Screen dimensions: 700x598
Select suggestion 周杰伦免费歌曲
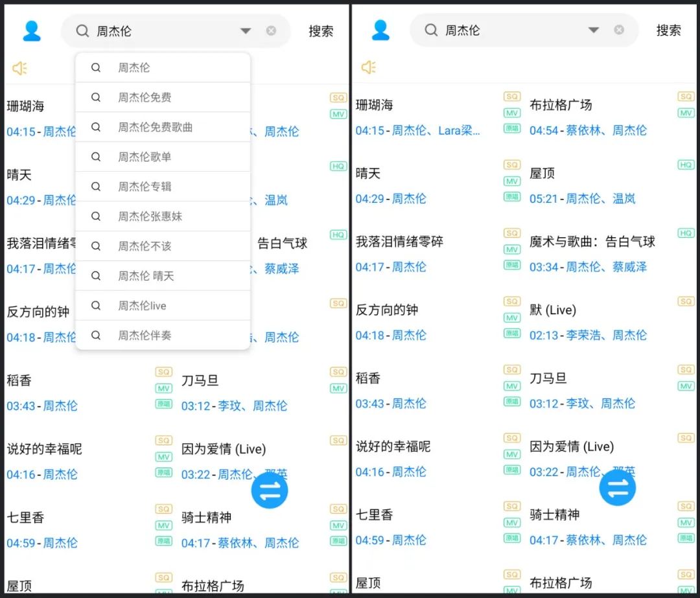tap(163, 127)
